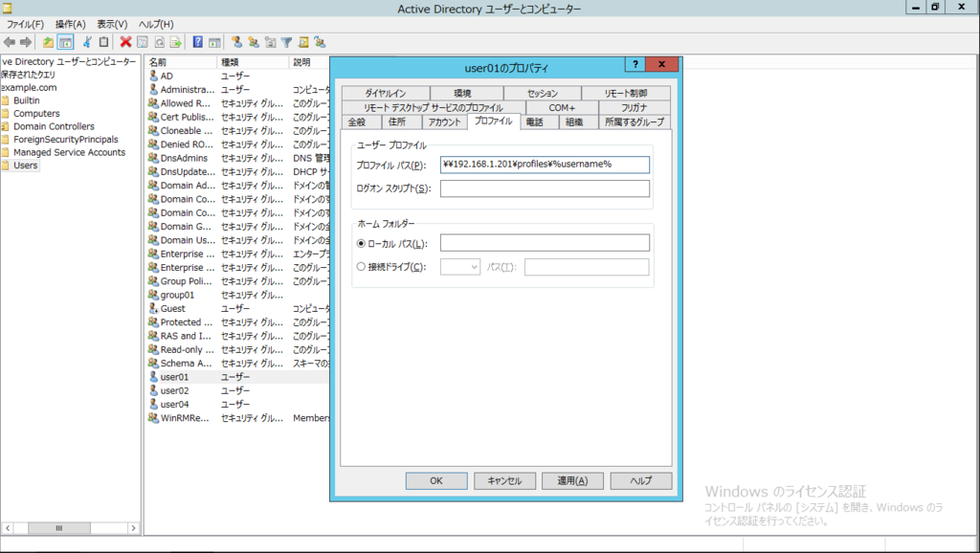This screenshot has height=553, width=980.
Task: Click the refresh icon in the toolbar
Action: click(160, 42)
